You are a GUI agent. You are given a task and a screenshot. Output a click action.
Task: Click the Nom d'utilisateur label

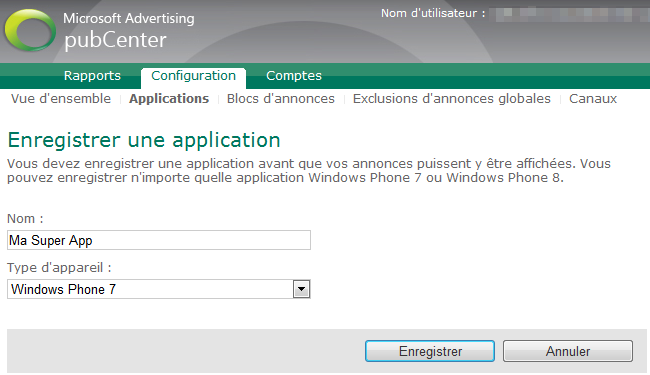[433, 13]
